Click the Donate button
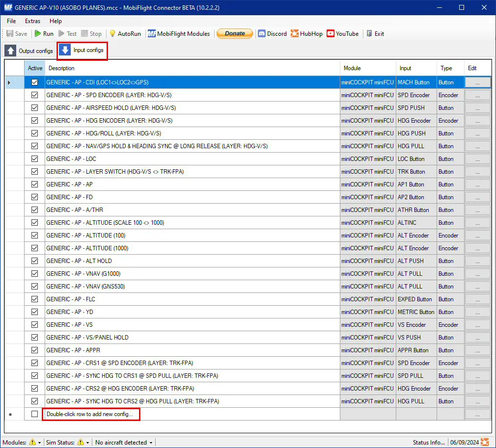Screen dimensions: 496x448 coord(235,33)
